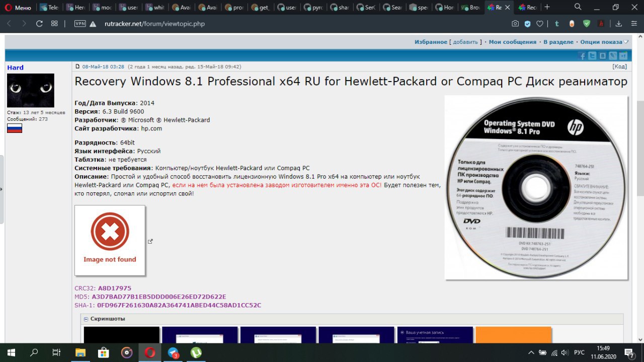Open Мои сообщения link

[513, 42]
